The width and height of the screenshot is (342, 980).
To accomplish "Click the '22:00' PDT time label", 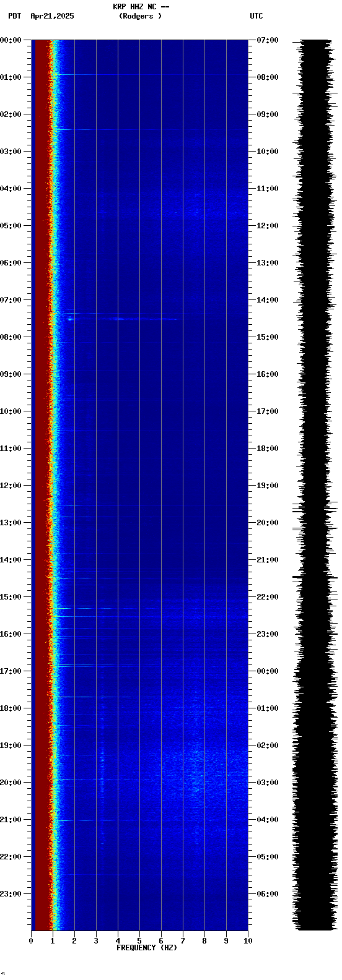I will 11,857.
